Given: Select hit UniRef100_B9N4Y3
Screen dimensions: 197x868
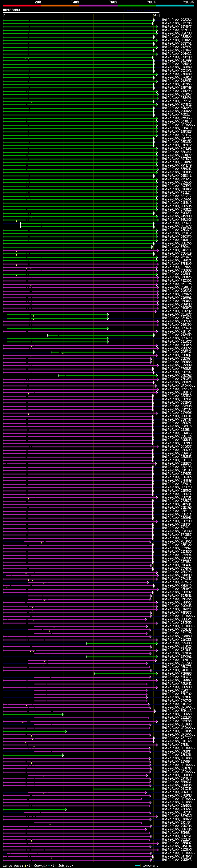Looking at the screenshot, I should point(177,108).
